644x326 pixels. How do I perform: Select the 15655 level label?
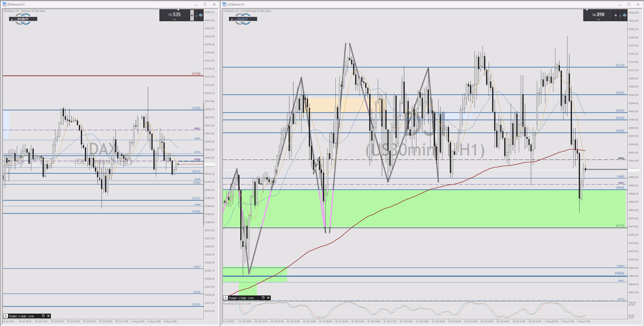196,108
